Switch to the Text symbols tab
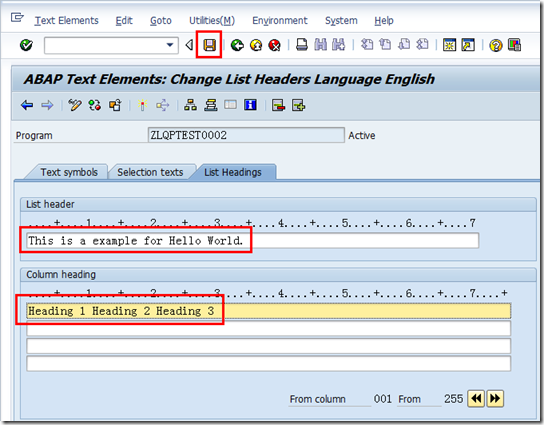The width and height of the screenshot is (544, 425). click(69, 172)
